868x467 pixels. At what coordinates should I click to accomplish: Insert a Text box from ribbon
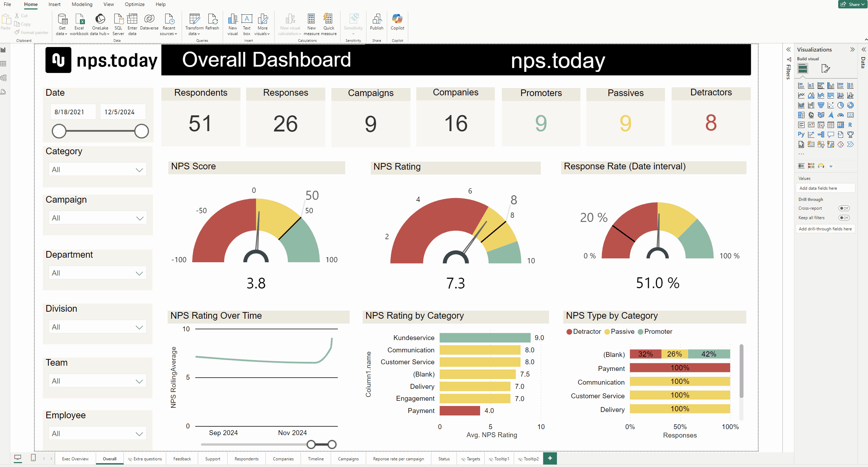coord(247,19)
